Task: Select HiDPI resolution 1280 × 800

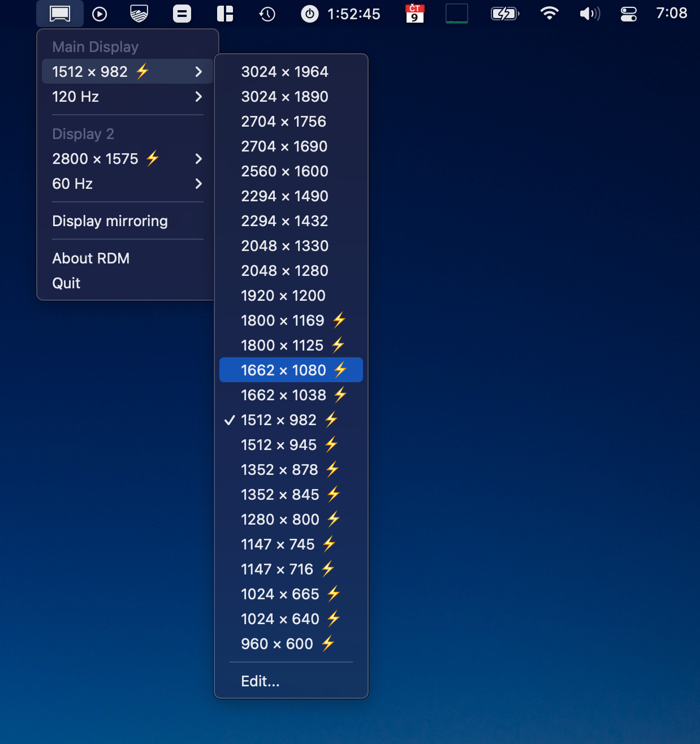Action: click(x=291, y=520)
